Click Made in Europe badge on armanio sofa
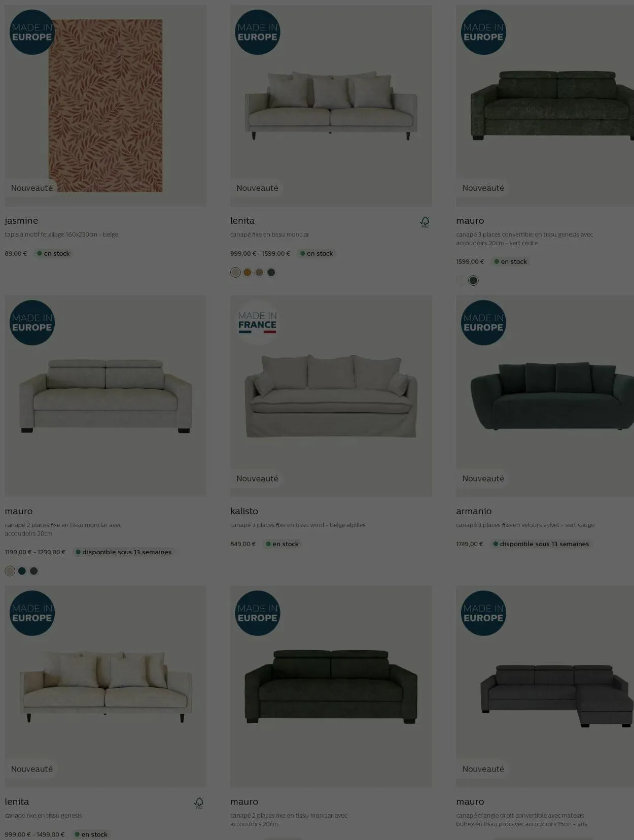Screen dimensions: 634x840 coord(483,323)
